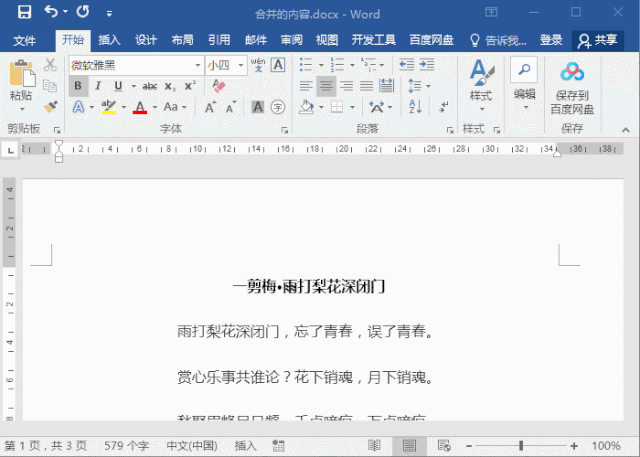Toggle Italic formatting

tap(98, 86)
